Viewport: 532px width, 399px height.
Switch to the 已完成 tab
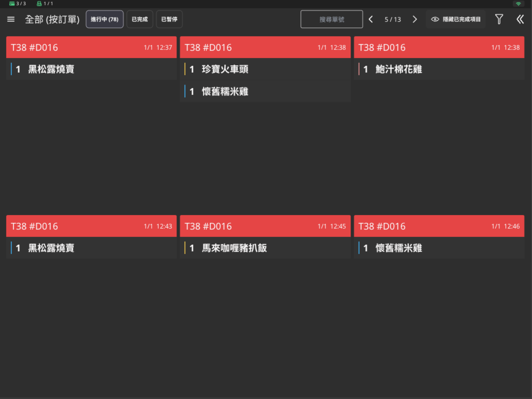coord(140,19)
